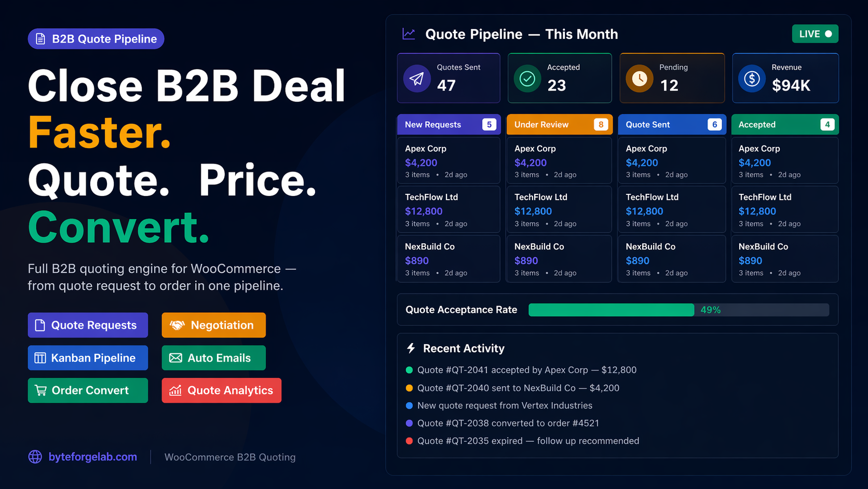Image resolution: width=868 pixels, height=489 pixels.
Task: Click the handshake icon on Negotiation
Action: (x=177, y=325)
